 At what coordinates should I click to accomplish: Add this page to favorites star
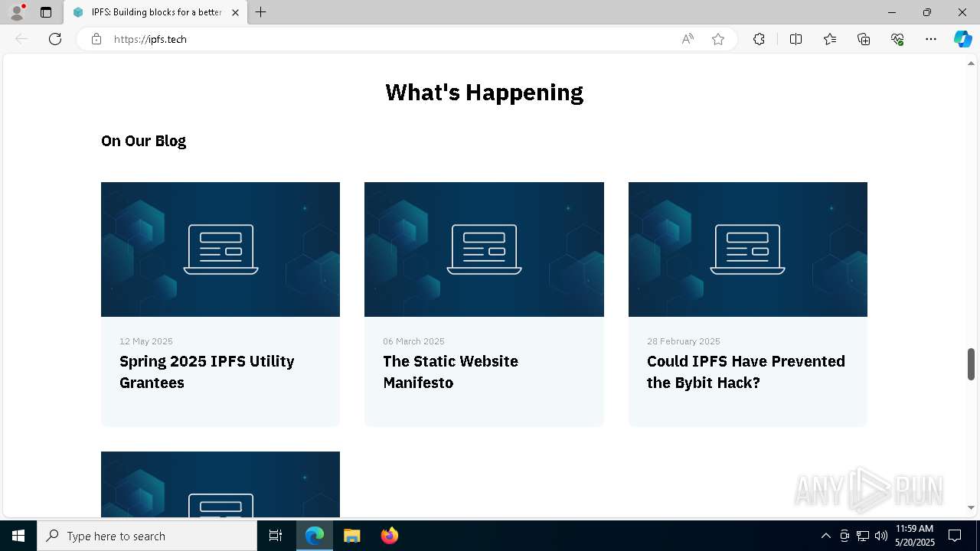pyautogui.click(x=718, y=39)
